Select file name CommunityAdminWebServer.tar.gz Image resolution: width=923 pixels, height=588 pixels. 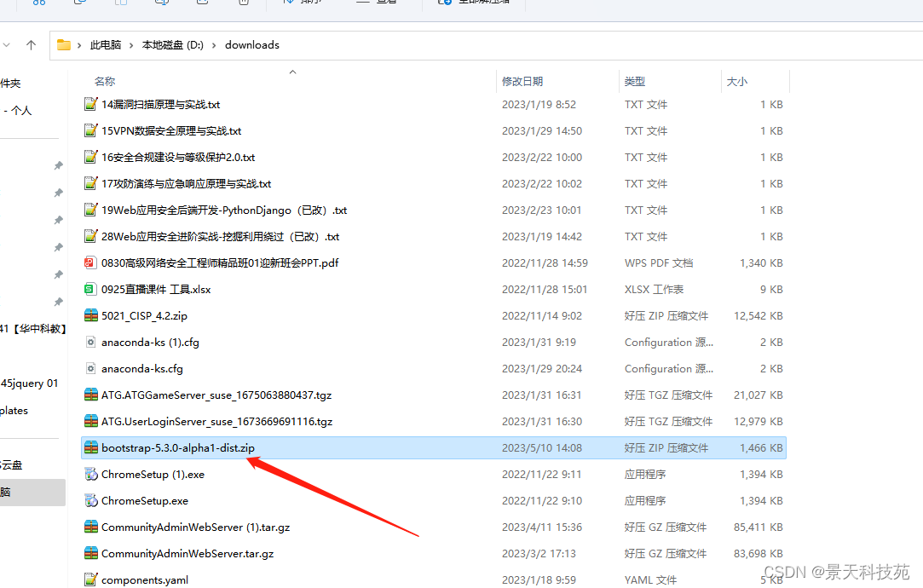[x=187, y=553]
